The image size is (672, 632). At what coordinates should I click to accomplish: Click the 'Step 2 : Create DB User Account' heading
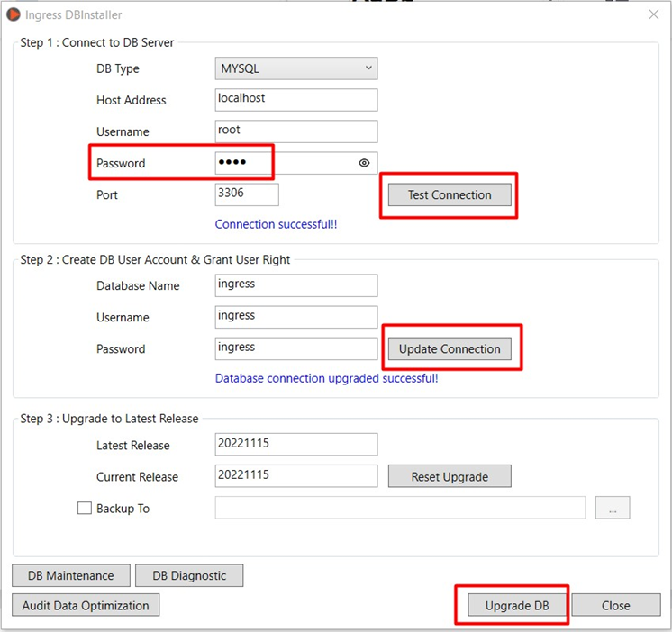(x=155, y=260)
